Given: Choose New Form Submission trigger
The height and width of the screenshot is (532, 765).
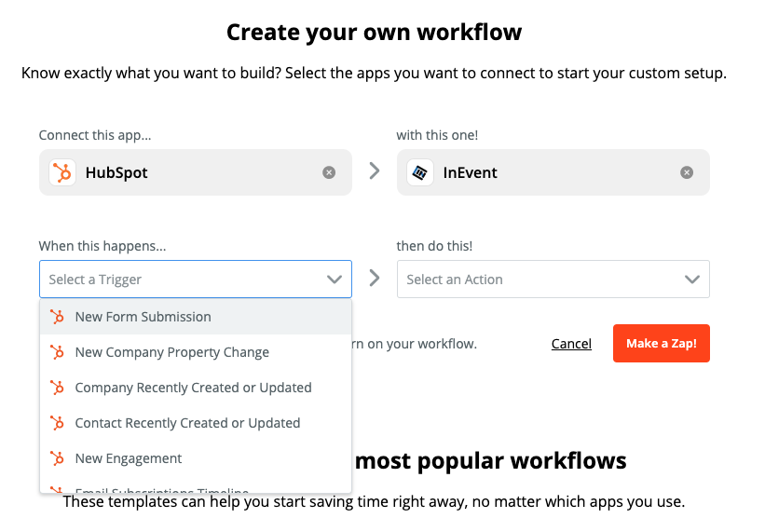Looking at the screenshot, I should [196, 317].
